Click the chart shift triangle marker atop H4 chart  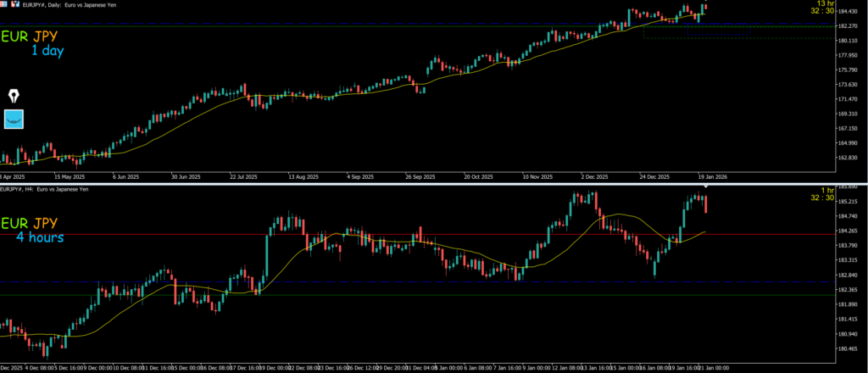tap(706, 186)
